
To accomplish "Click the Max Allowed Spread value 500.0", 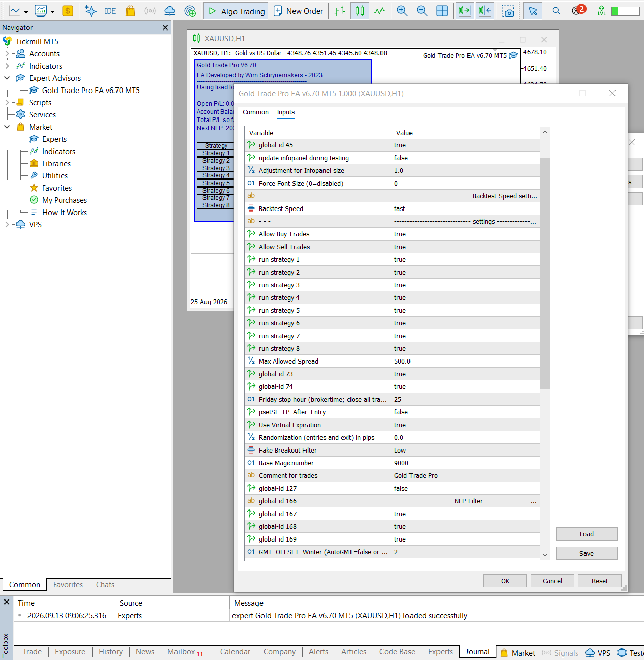I will [465, 361].
